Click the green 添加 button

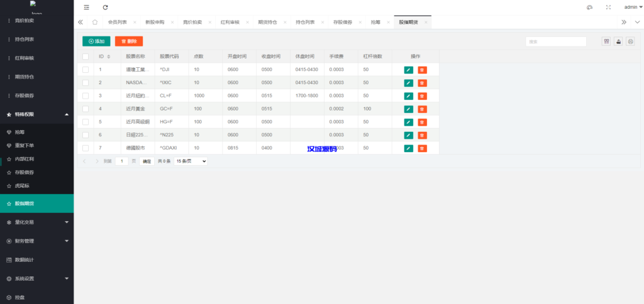[x=96, y=41]
